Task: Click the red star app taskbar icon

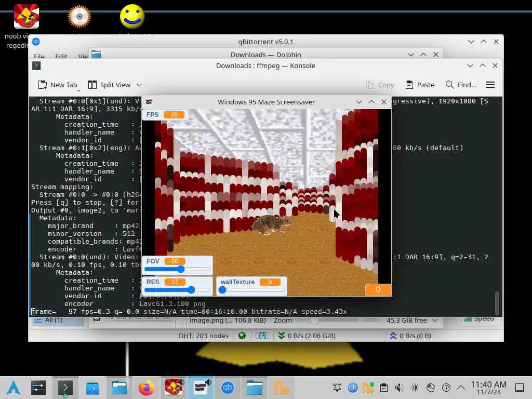Action: point(174,388)
